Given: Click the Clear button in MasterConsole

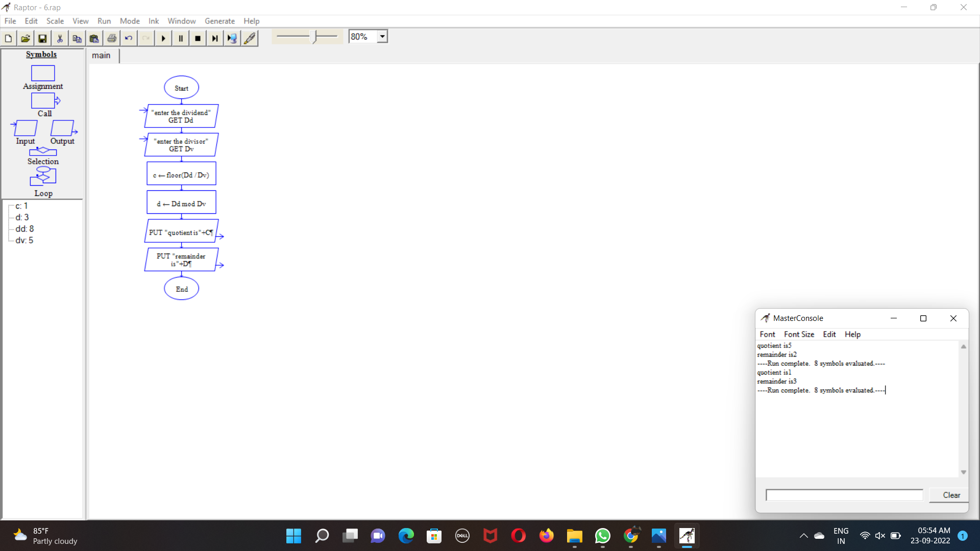Looking at the screenshot, I should (951, 495).
